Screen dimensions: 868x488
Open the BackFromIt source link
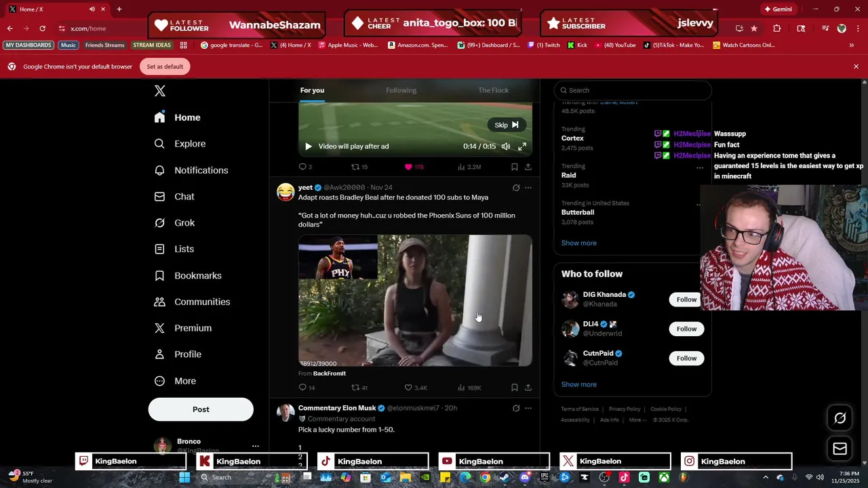coord(330,373)
